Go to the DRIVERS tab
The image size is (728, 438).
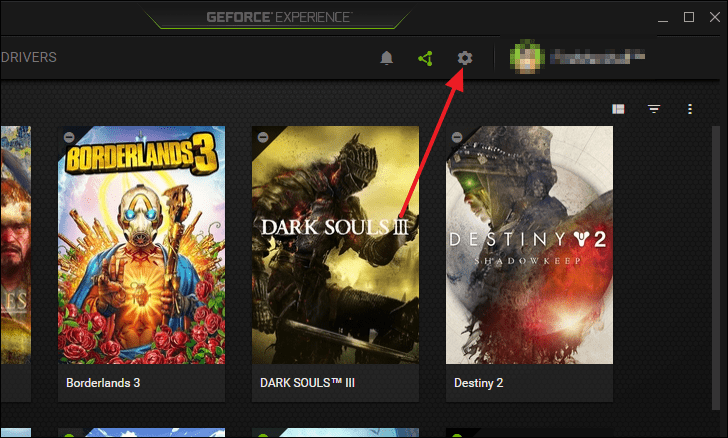coord(29,57)
